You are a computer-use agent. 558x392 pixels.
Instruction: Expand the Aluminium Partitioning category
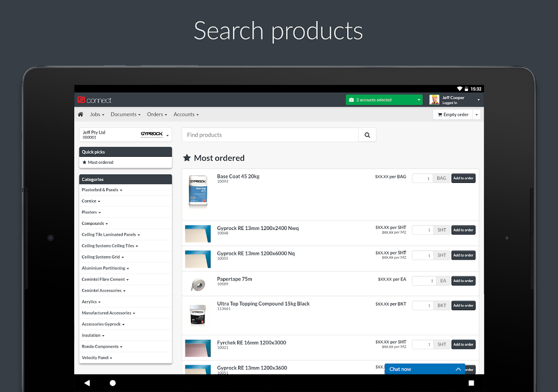[x=126, y=268]
